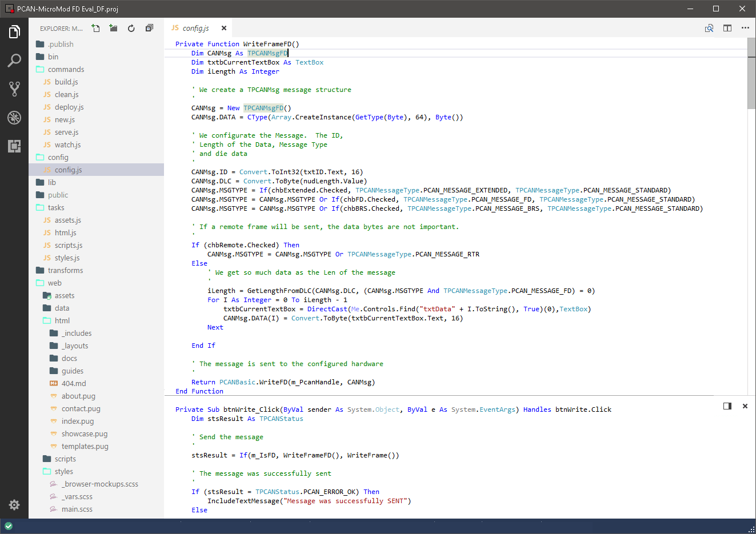Open about.pug file
This screenshot has width=756, height=534.
[x=96, y=396]
